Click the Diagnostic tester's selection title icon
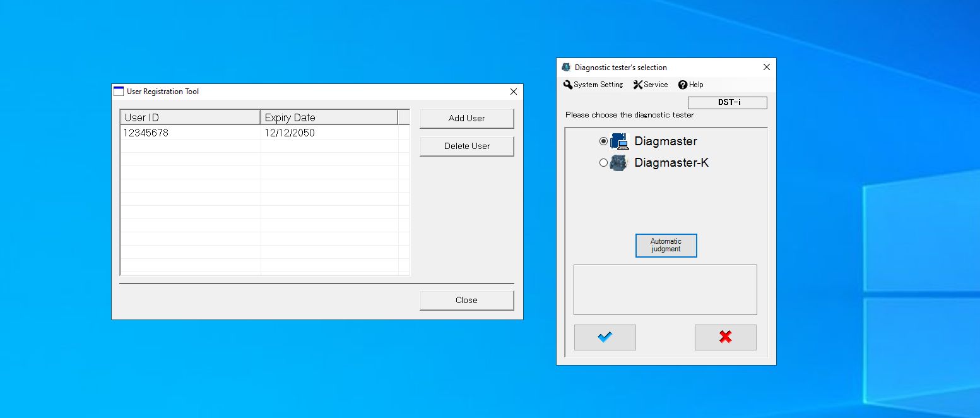Viewport: 980px width, 418px height. point(566,67)
